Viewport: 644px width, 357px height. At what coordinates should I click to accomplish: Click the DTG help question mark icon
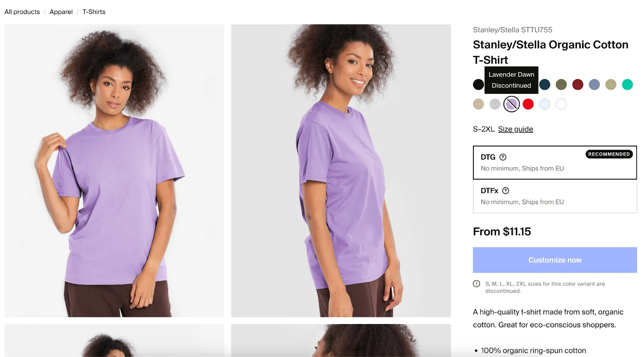(503, 157)
